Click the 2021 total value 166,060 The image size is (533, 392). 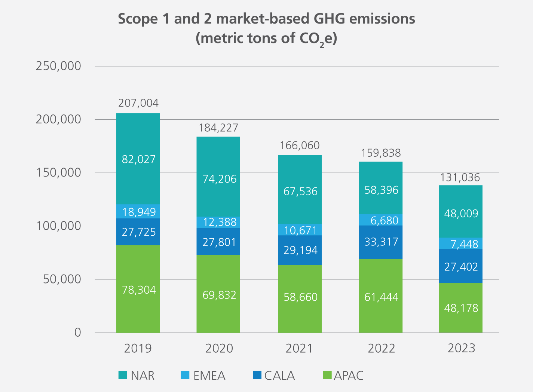coord(300,146)
